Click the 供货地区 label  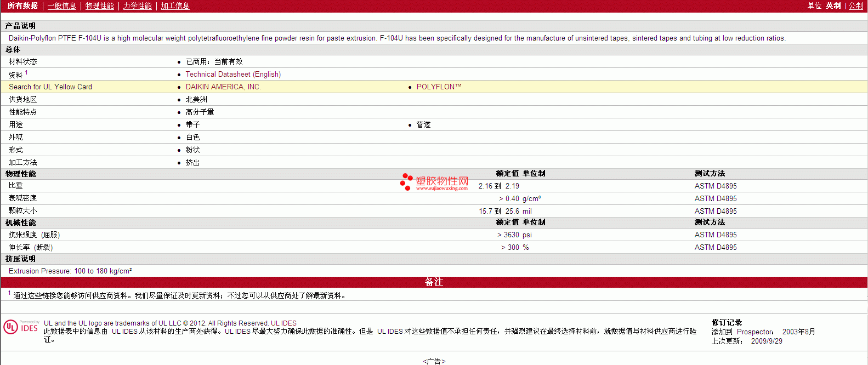click(23, 99)
